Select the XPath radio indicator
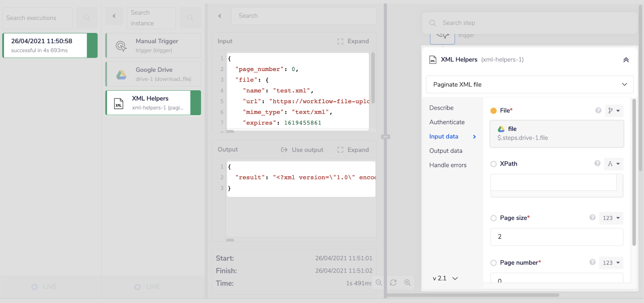This screenshot has width=644, height=303. coord(493,163)
